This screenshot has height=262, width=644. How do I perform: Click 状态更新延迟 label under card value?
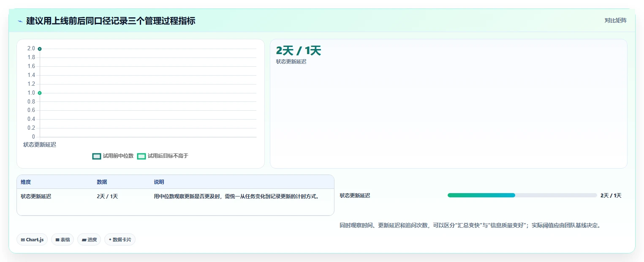pyautogui.click(x=291, y=62)
